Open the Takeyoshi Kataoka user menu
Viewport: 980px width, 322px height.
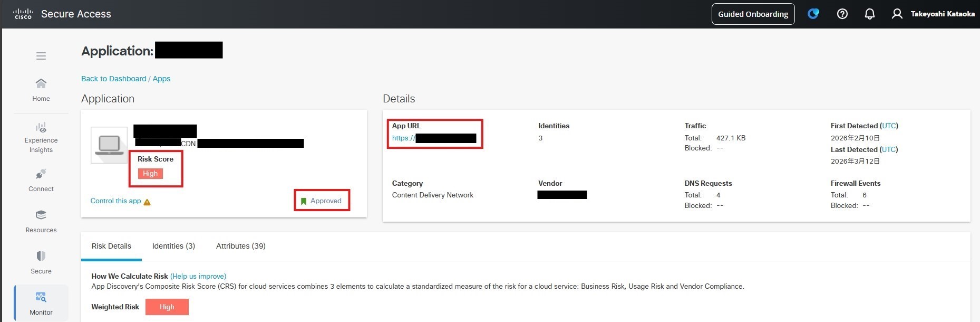click(x=934, y=14)
